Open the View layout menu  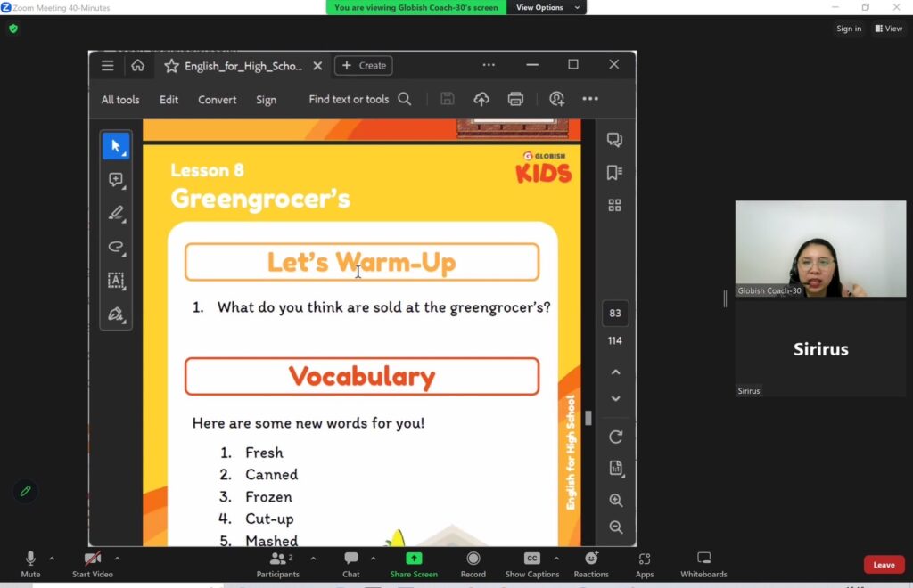[x=889, y=29]
